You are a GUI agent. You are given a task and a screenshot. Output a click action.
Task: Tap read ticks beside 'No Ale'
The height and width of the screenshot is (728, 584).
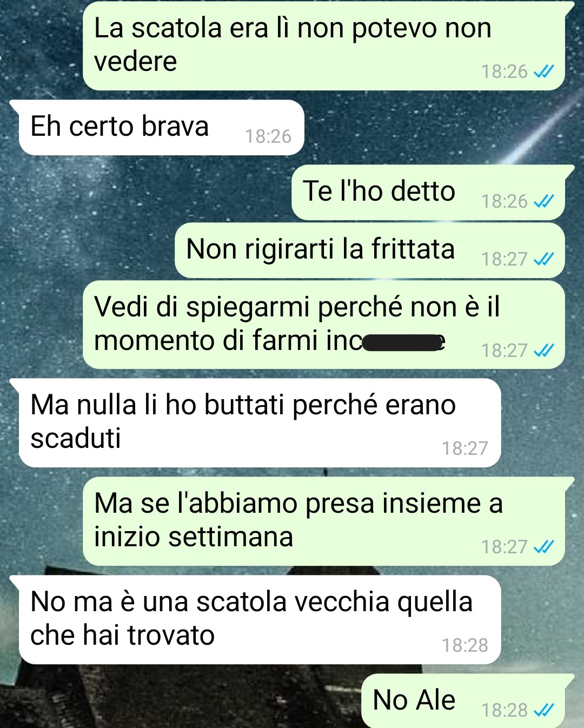[543, 710]
